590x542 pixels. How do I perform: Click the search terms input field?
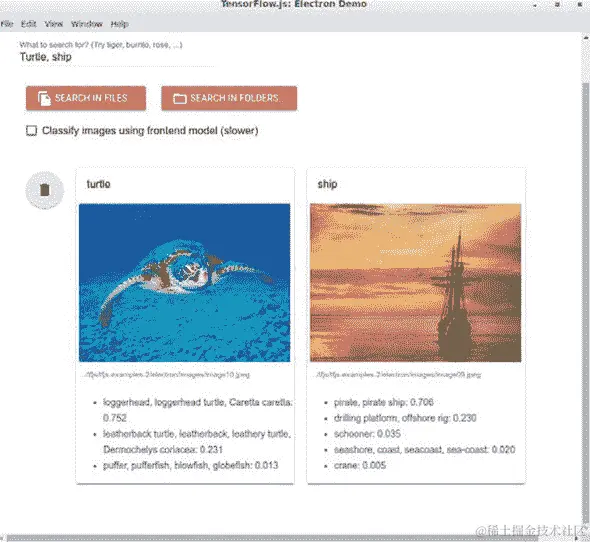[x=117, y=57]
